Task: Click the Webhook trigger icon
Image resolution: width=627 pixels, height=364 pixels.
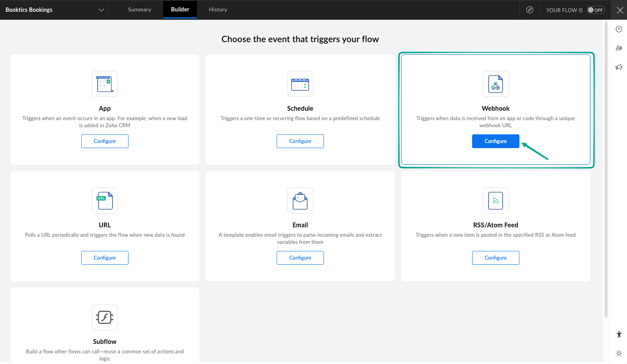Action: tap(496, 84)
